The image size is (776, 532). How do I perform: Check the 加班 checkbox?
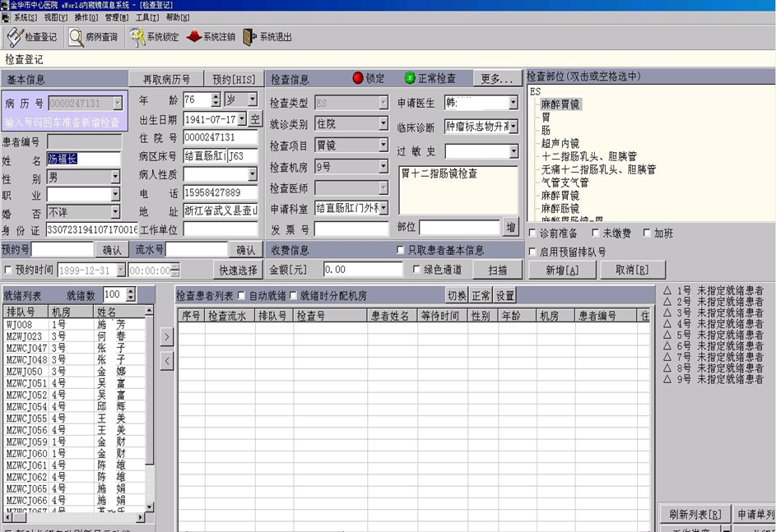(646, 233)
